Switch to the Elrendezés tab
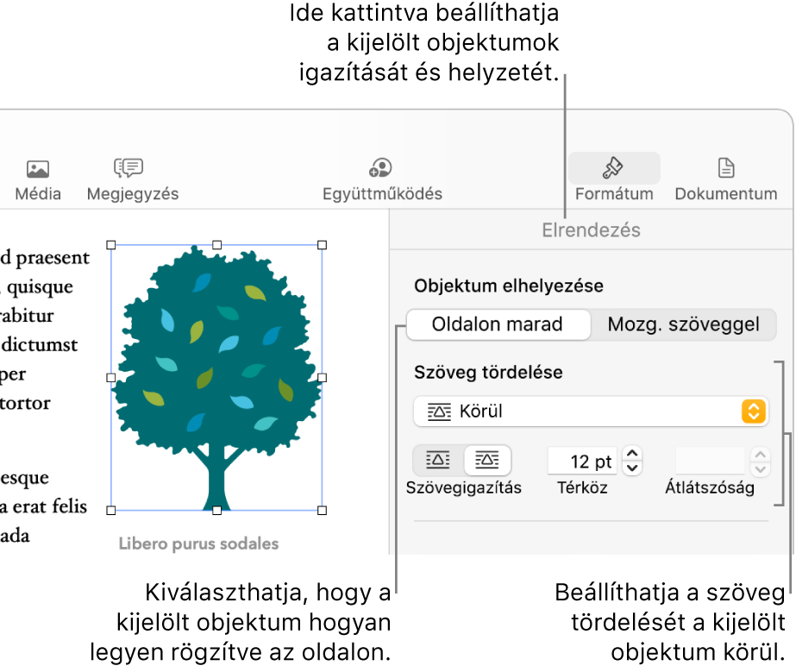796x672 pixels. pyautogui.click(x=590, y=229)
